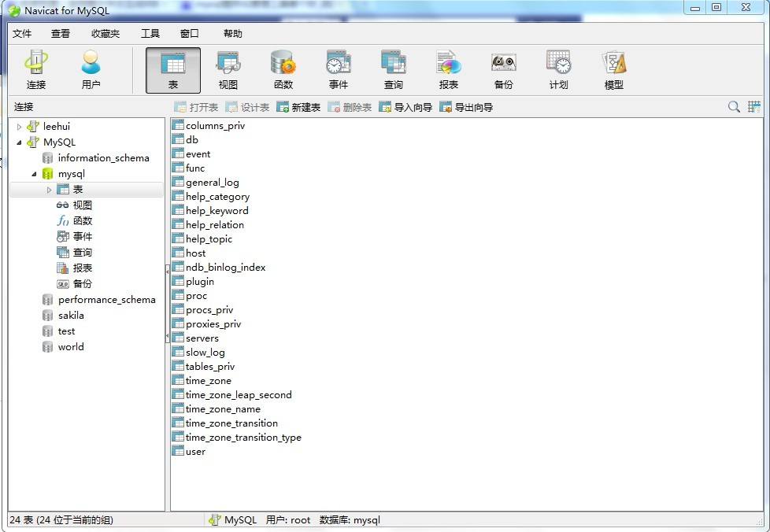The width and height of the screenshot is (770, 532).
Task: Select the db table
Action: tap(186, 140)
